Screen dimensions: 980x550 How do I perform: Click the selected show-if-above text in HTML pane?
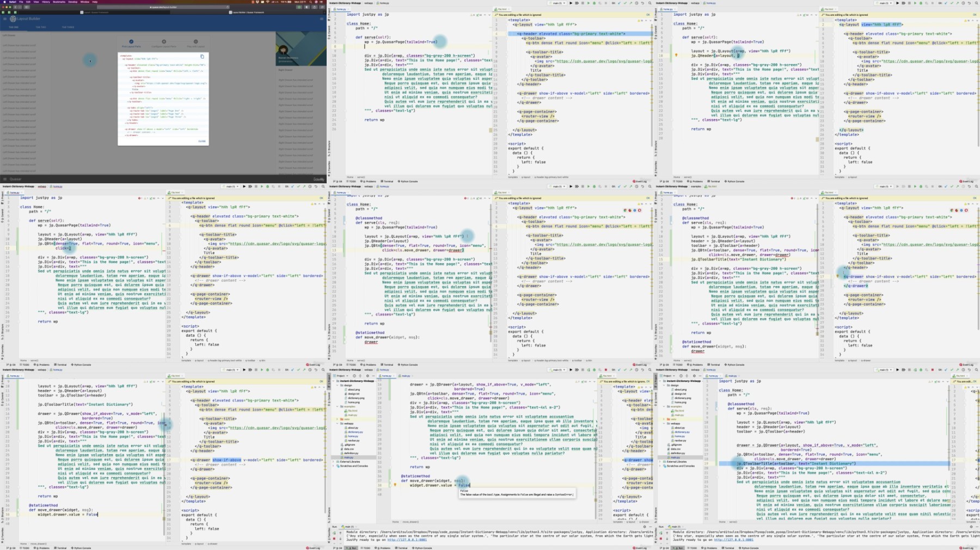click(x=226, y=460)
